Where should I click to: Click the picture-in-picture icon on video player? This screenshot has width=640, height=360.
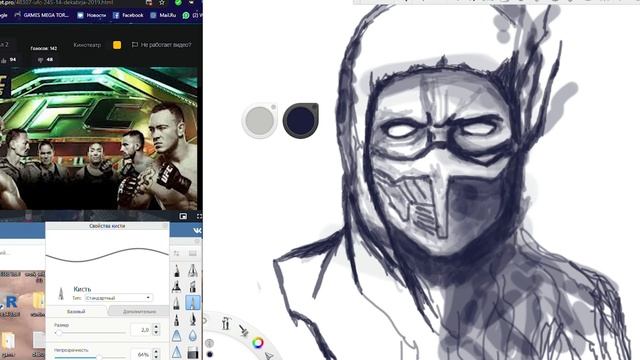pyautogui.click(x=183, y=216)
